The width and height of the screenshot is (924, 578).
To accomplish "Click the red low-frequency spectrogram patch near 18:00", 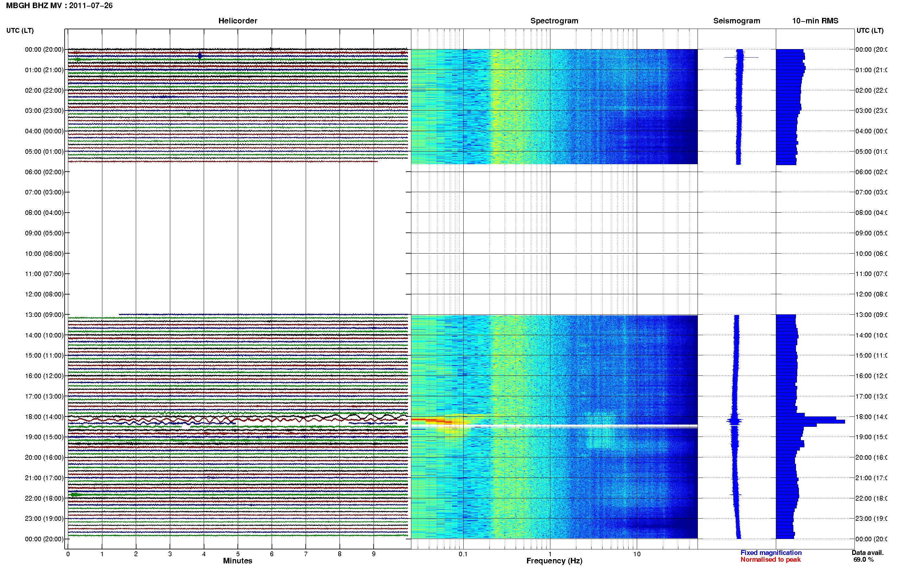I will coord(432,421).
